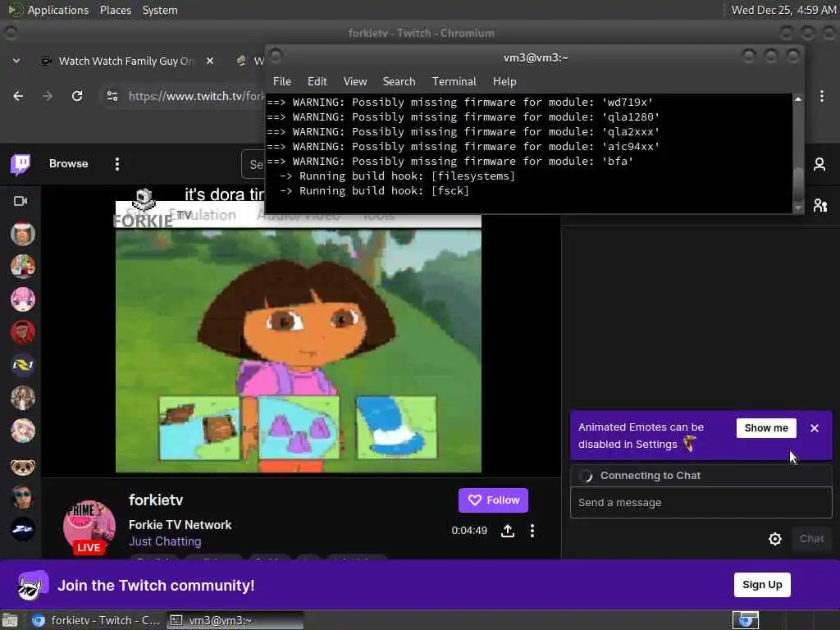Open the terminal Search menu

coord(399,81)
